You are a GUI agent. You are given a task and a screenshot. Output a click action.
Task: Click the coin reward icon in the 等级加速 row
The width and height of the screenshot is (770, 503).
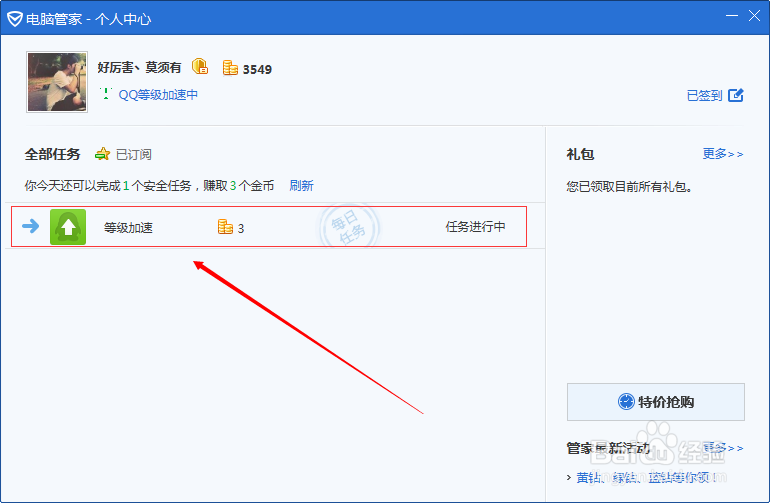225,226
